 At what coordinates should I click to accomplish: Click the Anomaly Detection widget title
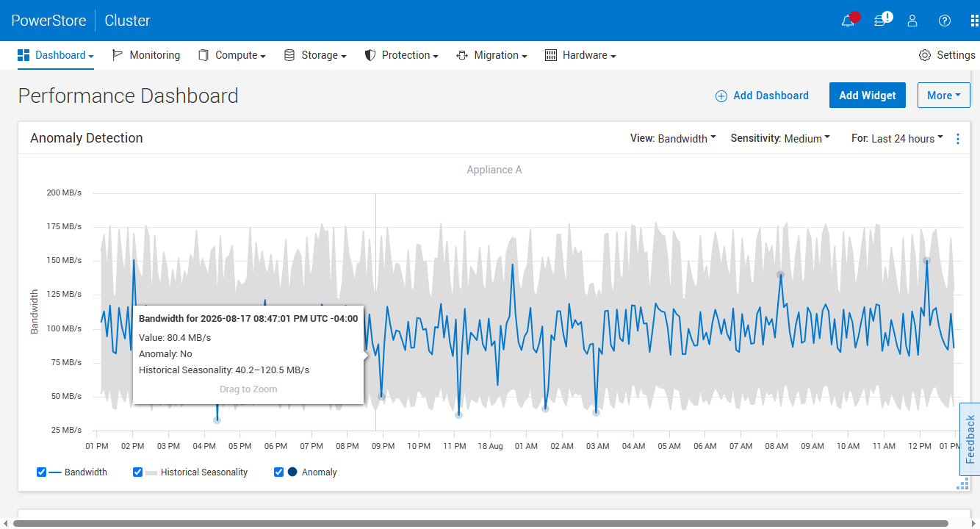(x=87, y=138)
